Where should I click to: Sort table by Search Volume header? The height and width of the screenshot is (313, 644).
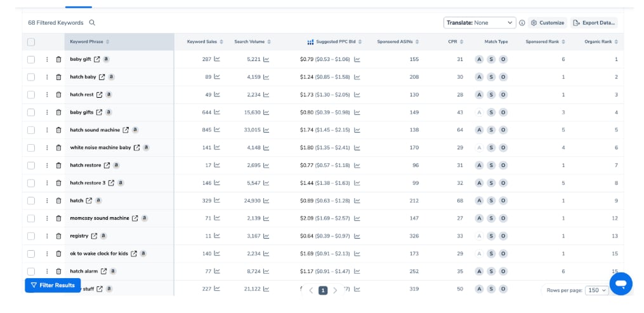point(252,42)
